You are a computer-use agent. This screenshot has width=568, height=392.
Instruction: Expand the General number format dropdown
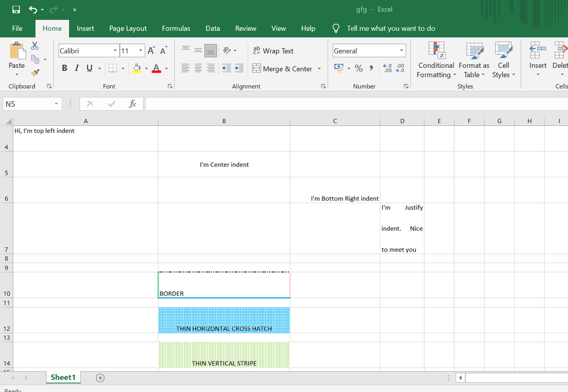coord(402,50)
